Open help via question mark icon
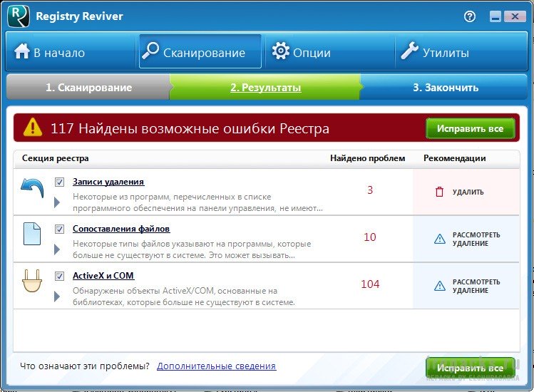Image resolution: width=534 pixels, height=392 pixels. click(470, 16)
